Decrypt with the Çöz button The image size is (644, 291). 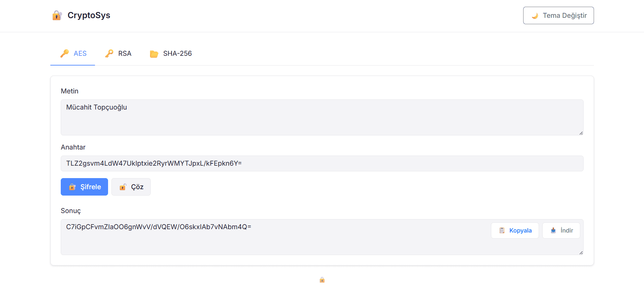pyautogui.click(x=131, y=187)
